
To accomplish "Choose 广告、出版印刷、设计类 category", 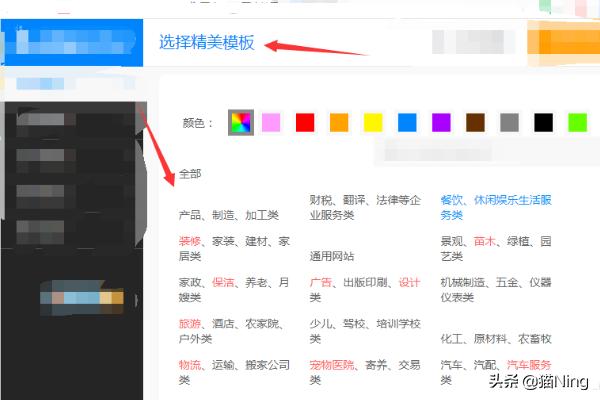I will [364, 290].
